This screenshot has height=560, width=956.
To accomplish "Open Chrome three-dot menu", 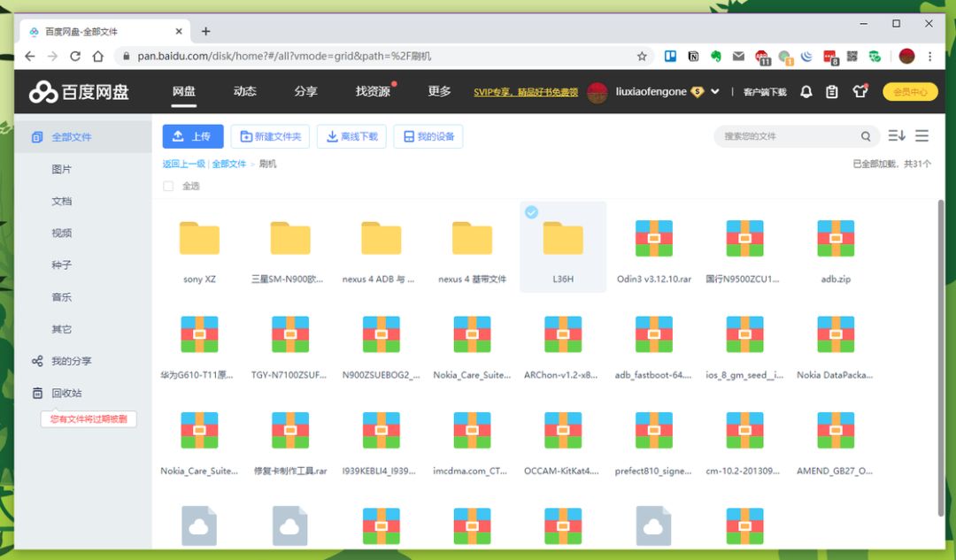I will (929, 56).
